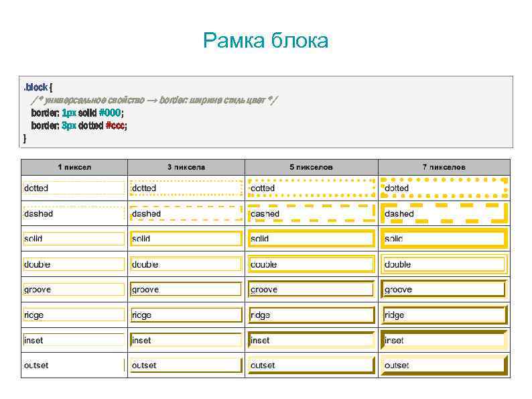Click 'double' sample in 1 пиксел column
The width and height of the screenshot is (532, 399).
[74, 264]
